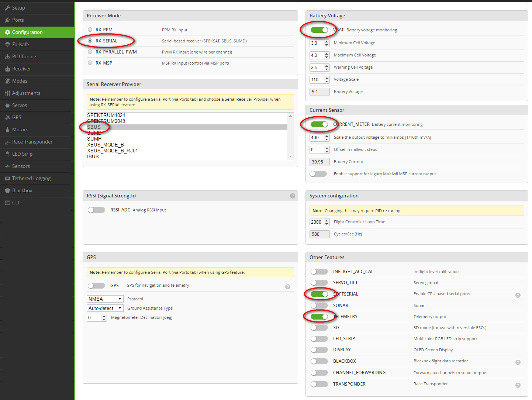Open the CLI tab icon
532x400 pixels.
point(7,203)
